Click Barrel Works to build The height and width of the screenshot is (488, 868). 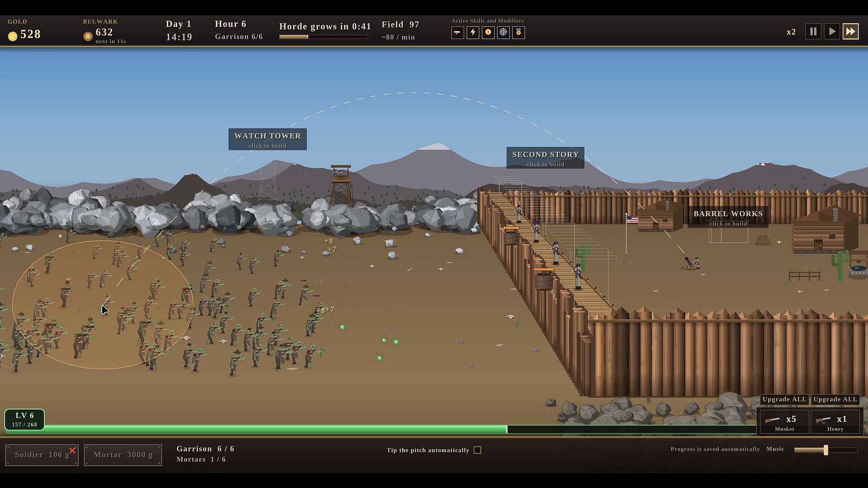tap(728, 218)
